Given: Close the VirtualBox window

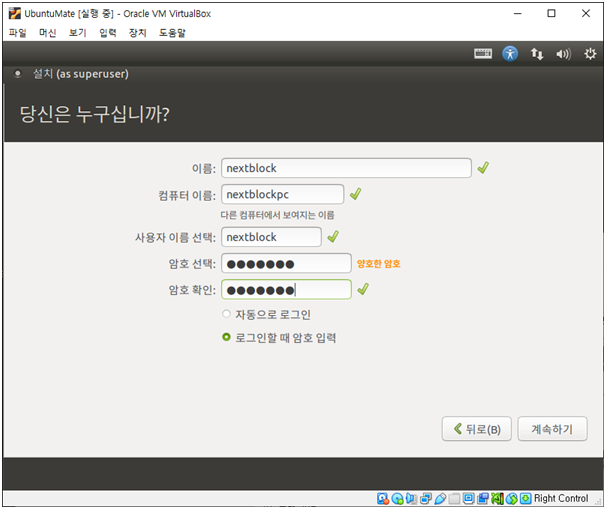Looking at the screenshot, I should 586,14.
